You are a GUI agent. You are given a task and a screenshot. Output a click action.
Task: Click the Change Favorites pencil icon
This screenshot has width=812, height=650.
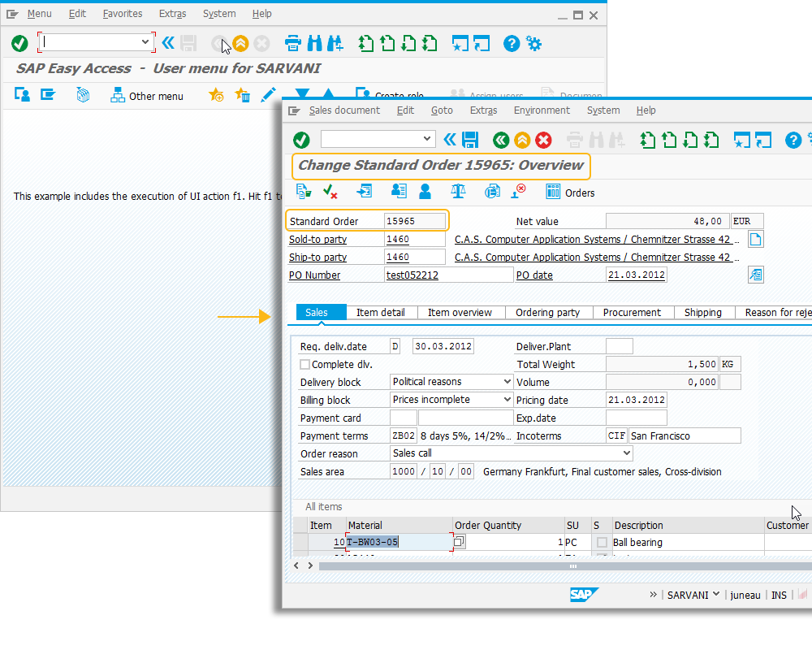pos(268,95)
